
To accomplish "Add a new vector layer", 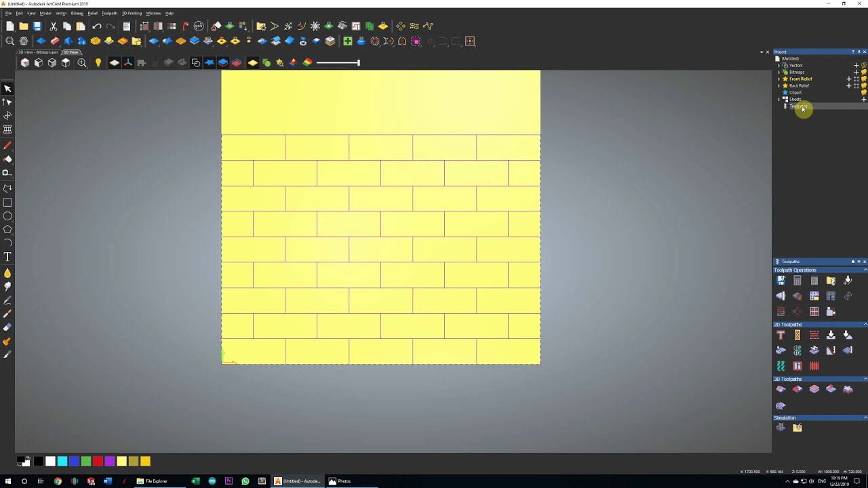I will pos(856,65).
